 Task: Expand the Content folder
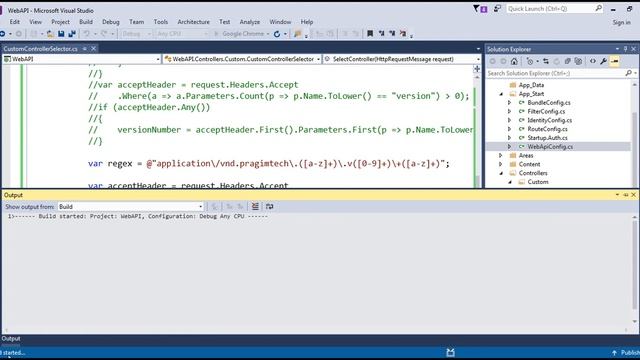[501, 164]
